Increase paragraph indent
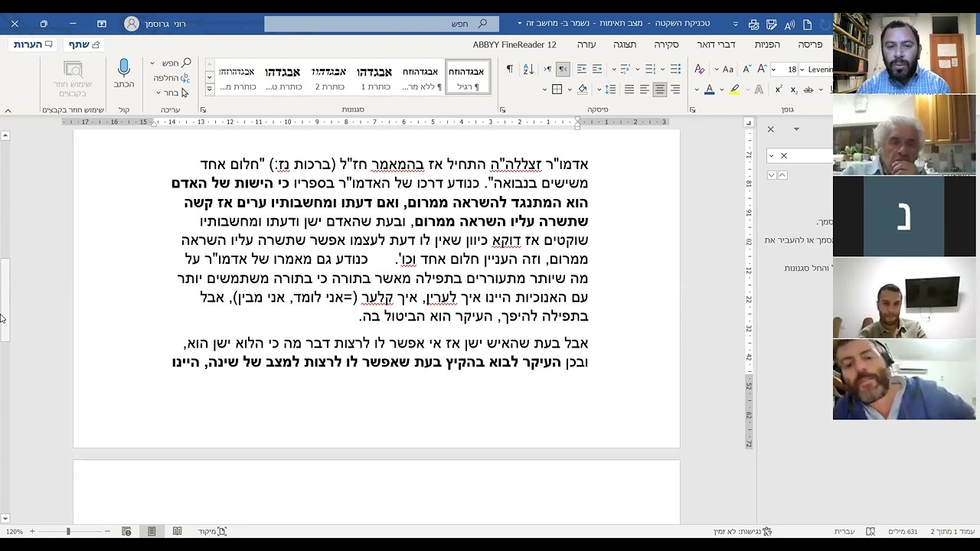Image resolution: width=980 pixels, height=551 pixels. (582, 69)
